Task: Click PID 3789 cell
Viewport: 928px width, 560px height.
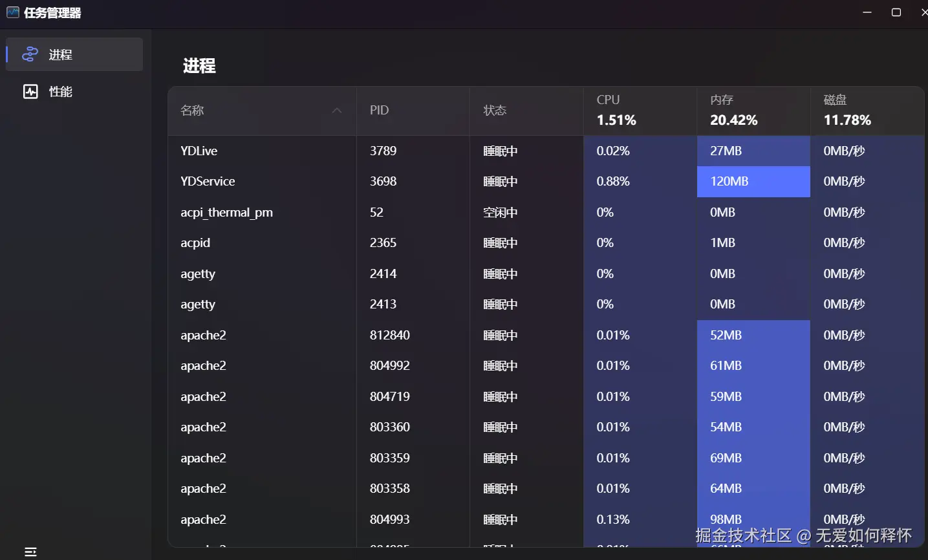Action: pyautogui.click(x=413, y=151)
